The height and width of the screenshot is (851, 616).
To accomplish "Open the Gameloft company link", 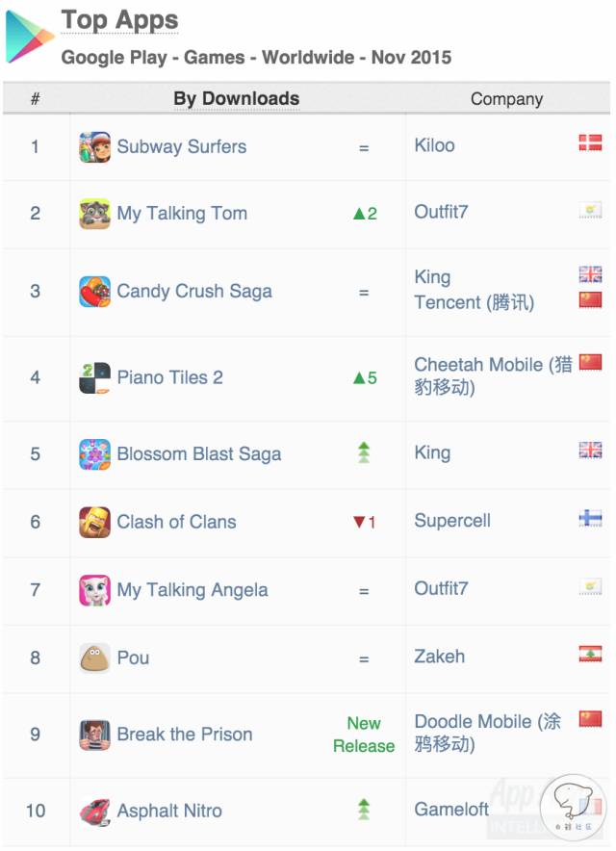I will point(451,810).
